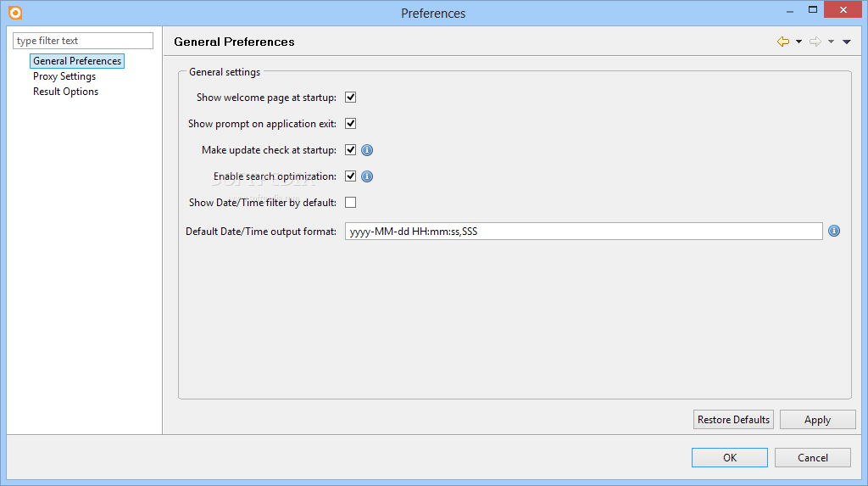Disable Make update check at startup
Viewport: 868px width, 486px height.
click(x=350, y=149)
